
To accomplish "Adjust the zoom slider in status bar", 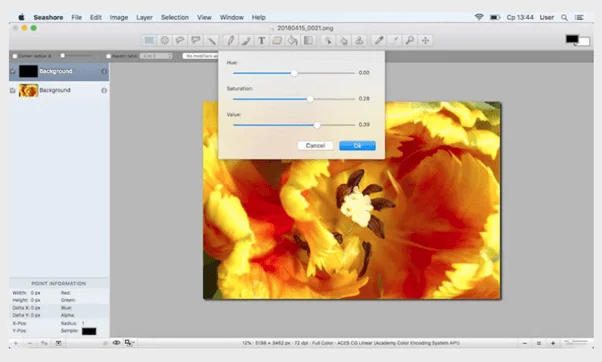I will (x=576, y=342).
